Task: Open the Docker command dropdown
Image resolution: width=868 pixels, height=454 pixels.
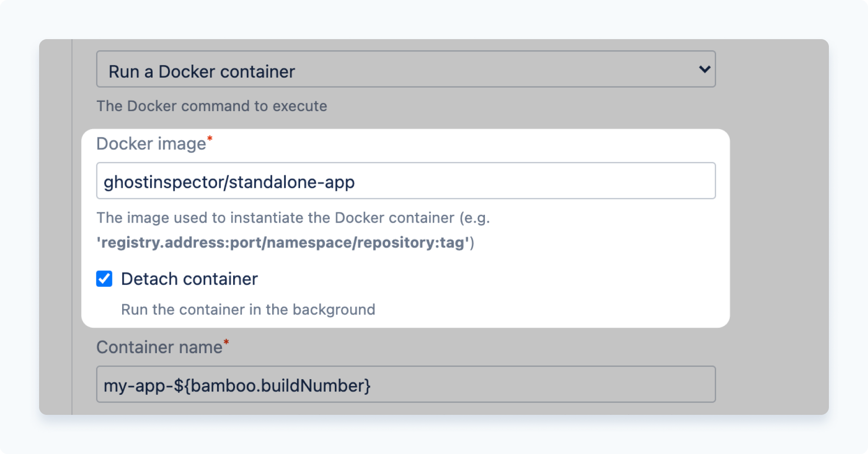Action: [406, 69]
